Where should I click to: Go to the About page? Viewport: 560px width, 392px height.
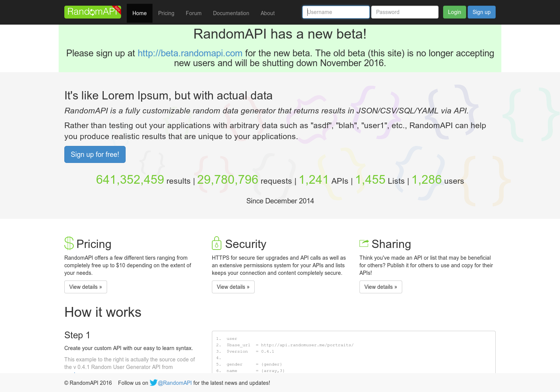click(x=268, y=13)
